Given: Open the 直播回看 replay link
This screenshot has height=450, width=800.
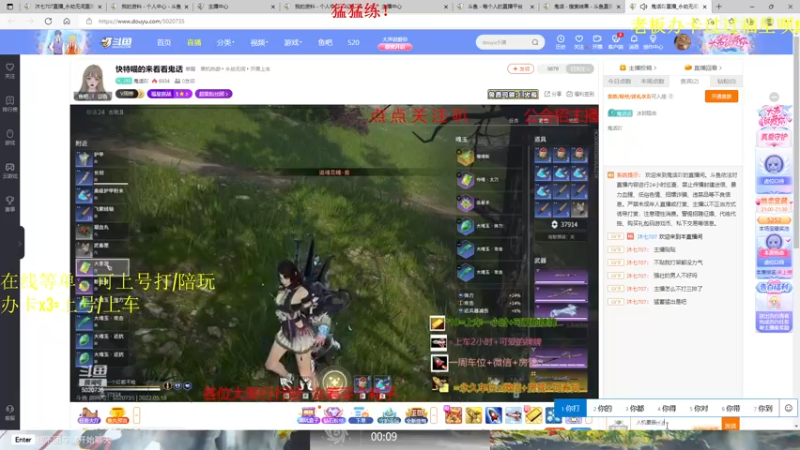Looking at the screenshot, I should pyautogui.click(x=703, y=68).
